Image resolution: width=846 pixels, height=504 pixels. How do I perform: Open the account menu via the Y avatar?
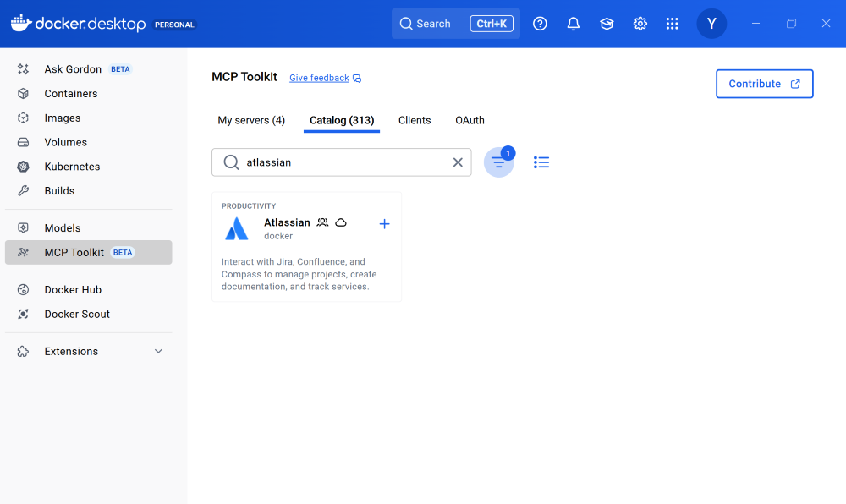coord(711,24)
